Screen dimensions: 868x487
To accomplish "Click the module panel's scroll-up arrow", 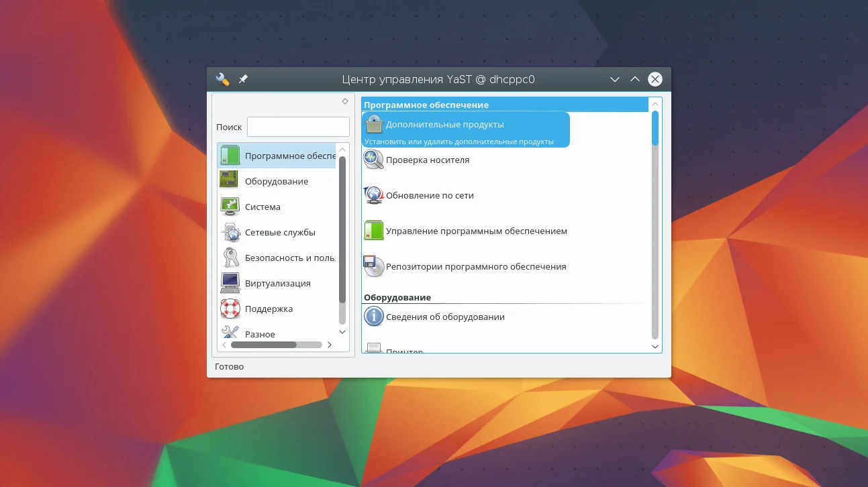I will (x=655, y=104).
